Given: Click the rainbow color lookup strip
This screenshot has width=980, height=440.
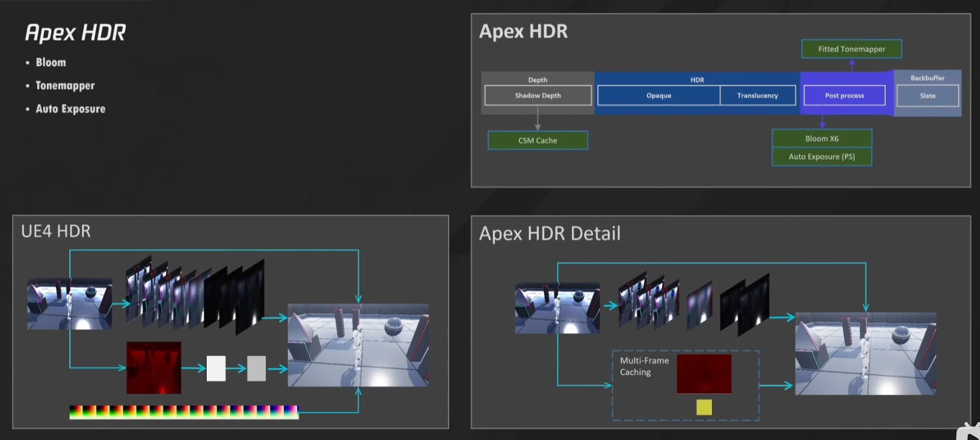Looking at the screenshot, I should coord(184,412).
